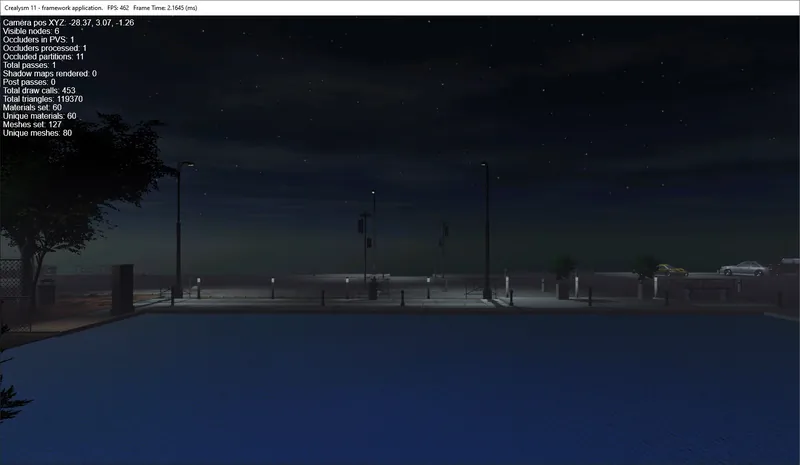Click the dark rectangular pillar near fence
800x465 pixels.
[122, 289]
